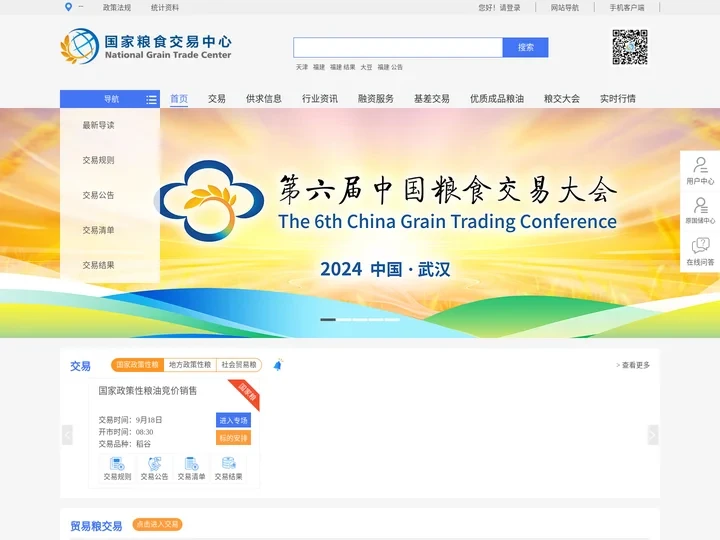The width and height of the screenshot is (720, 540).
Task: Click hot search keyword 天津
Action: pyautogui.click(x=302, y=67)
